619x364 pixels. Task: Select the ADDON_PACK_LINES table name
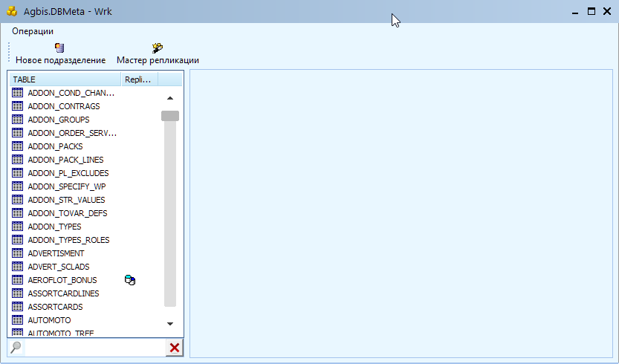(65, 160)
